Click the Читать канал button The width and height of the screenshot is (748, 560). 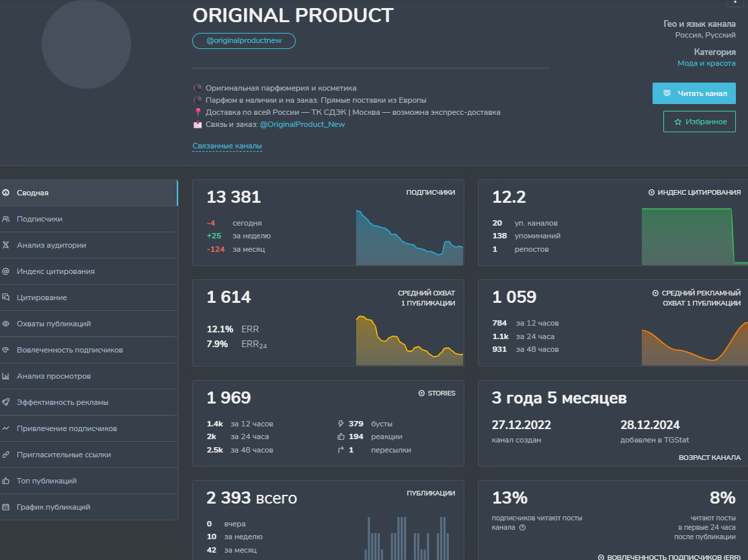point(694,93)
